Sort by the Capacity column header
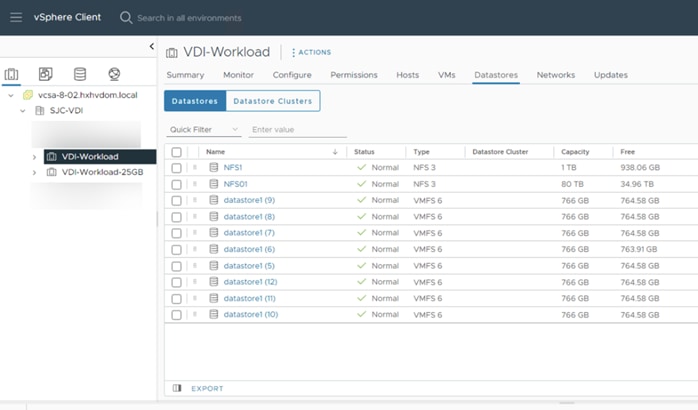Viewport: 698px width, 410px height. (575, 152)
